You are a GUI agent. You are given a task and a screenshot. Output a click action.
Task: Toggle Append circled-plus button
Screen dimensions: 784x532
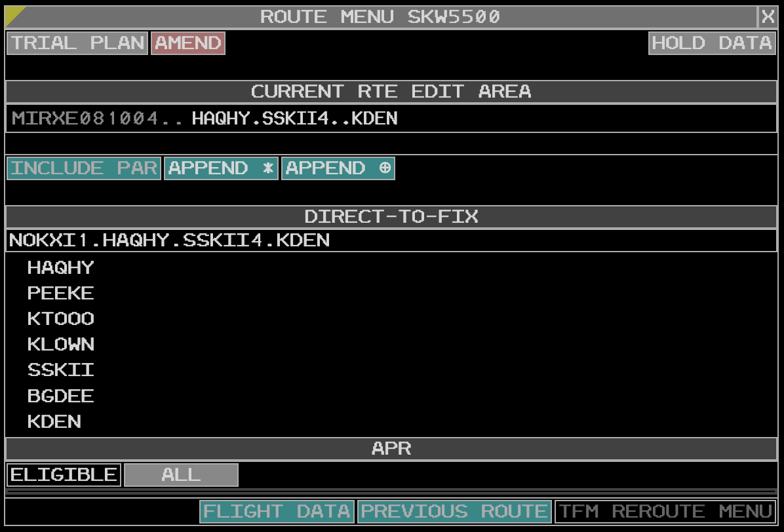338,168
